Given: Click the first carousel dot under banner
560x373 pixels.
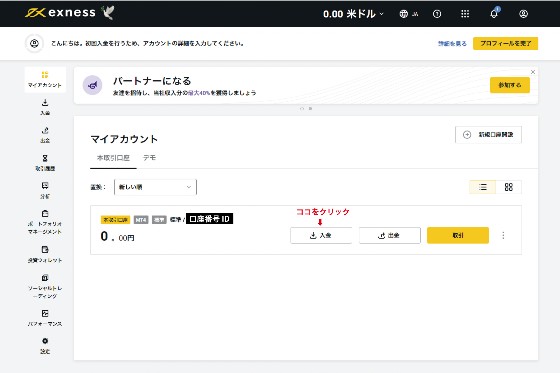Looking at the screenshot, I should tap(302, 108).
